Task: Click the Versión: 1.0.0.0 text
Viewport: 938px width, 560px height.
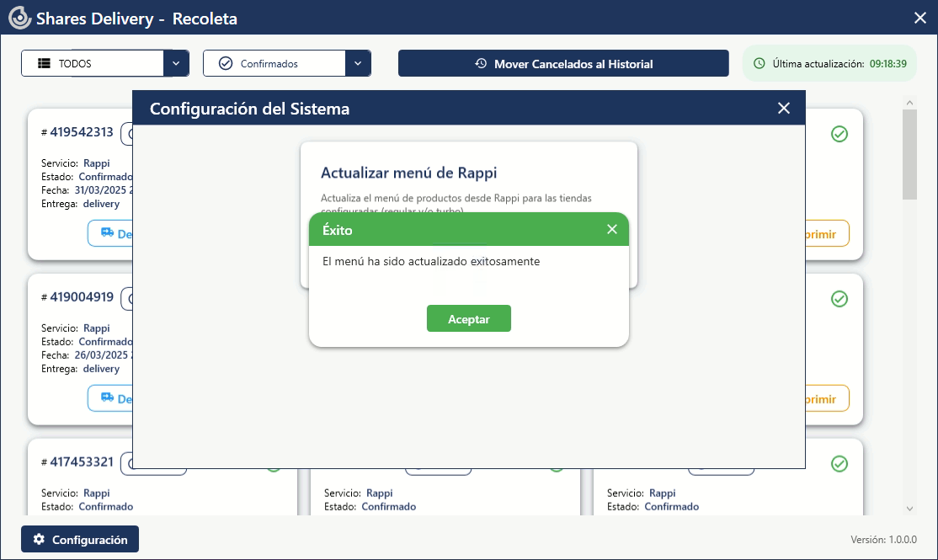Action: tap(883, 539)
